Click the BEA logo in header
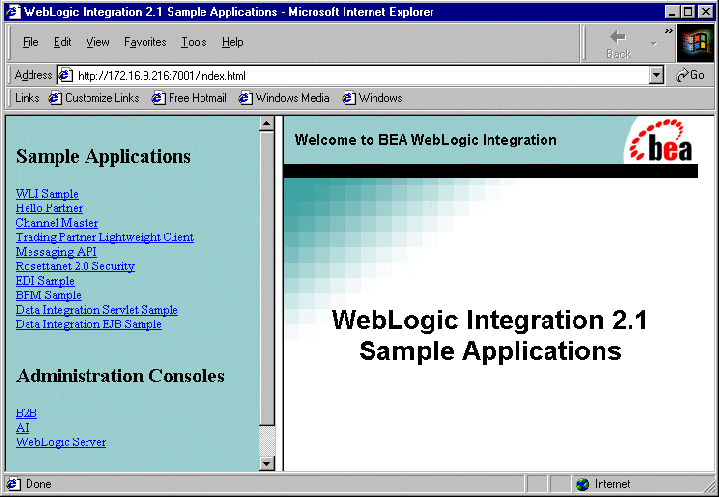719x497 pixels. (x=660, y=141)
